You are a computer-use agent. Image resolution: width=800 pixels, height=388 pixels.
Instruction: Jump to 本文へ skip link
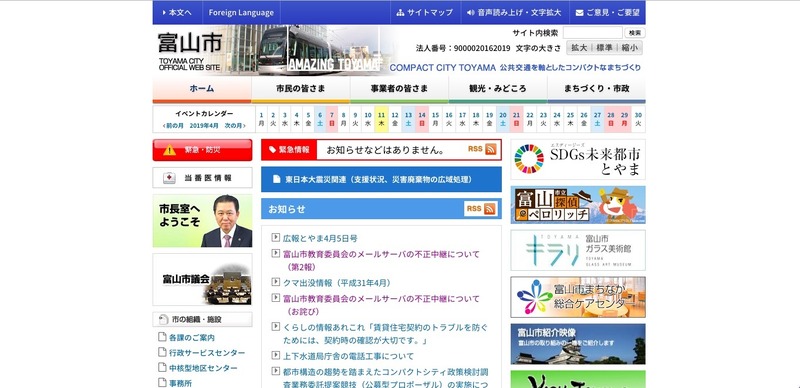(x=177, y=13)
